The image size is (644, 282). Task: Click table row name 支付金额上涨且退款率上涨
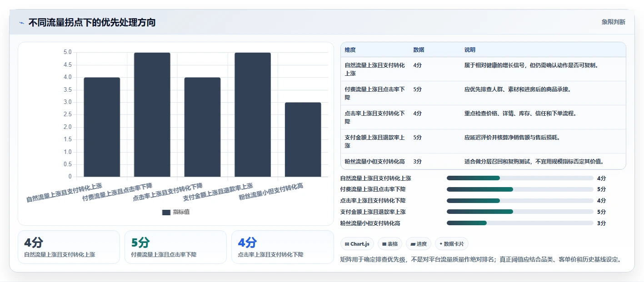click(x=374, y=141)
